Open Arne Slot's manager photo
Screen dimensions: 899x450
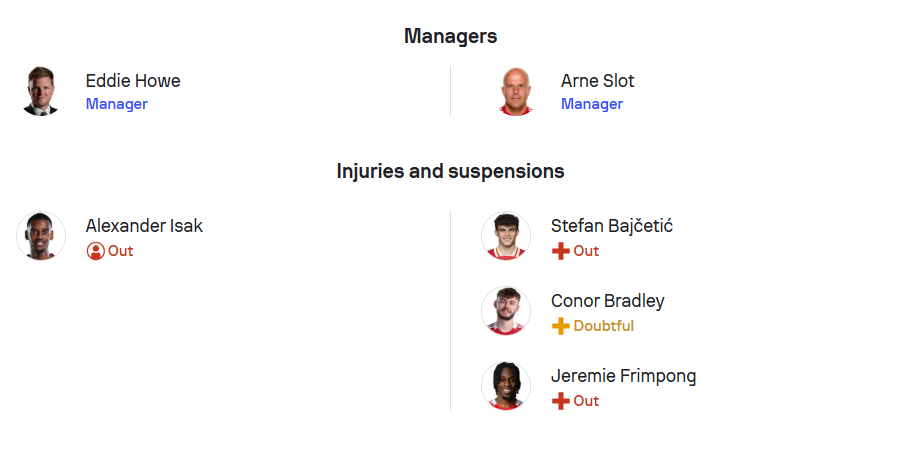click(515, 91)
